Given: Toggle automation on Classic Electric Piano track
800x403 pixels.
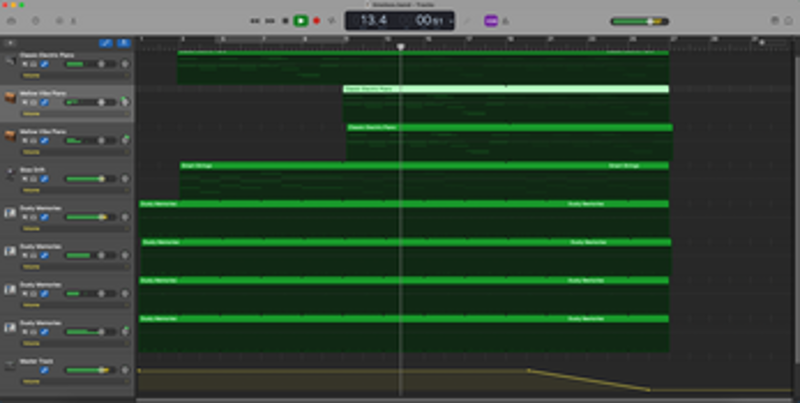Looking at the screenshot, I should [44, 64].
